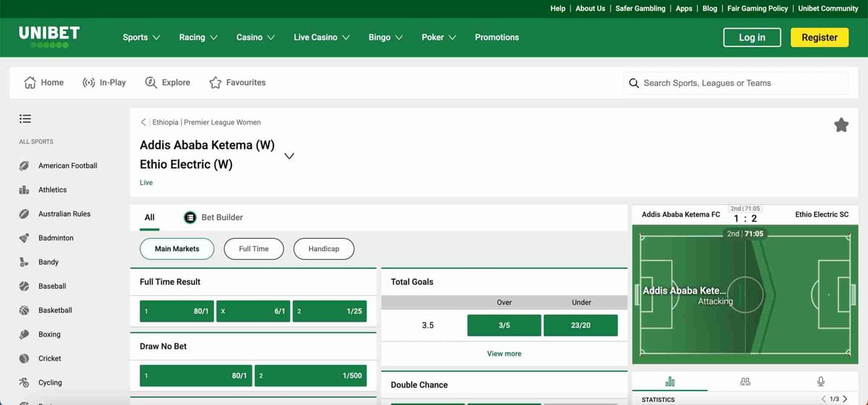
Task: Open the About Us link
Action: [590, 9]
